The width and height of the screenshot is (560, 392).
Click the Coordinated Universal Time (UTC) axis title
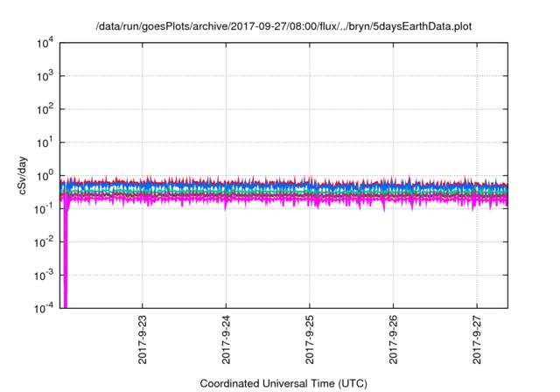pos(283,383)
